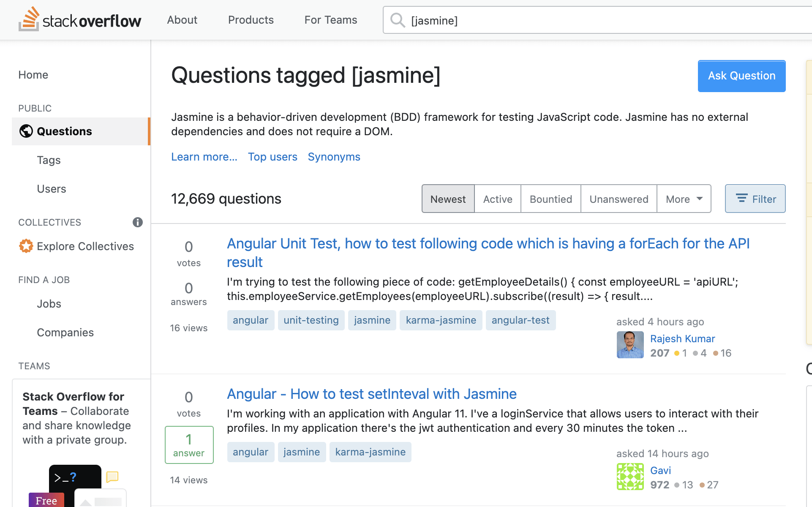Open the Products navigation menu item

(x=251, y=20)
